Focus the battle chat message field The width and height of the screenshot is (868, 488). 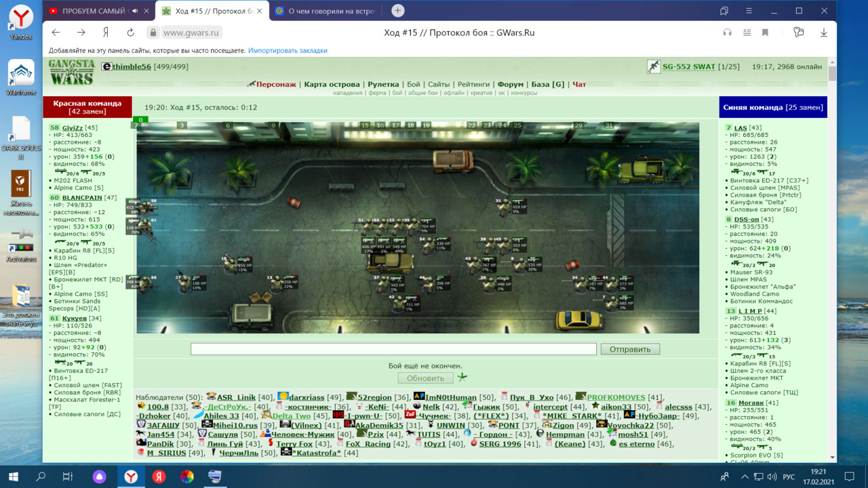(393, 349)
